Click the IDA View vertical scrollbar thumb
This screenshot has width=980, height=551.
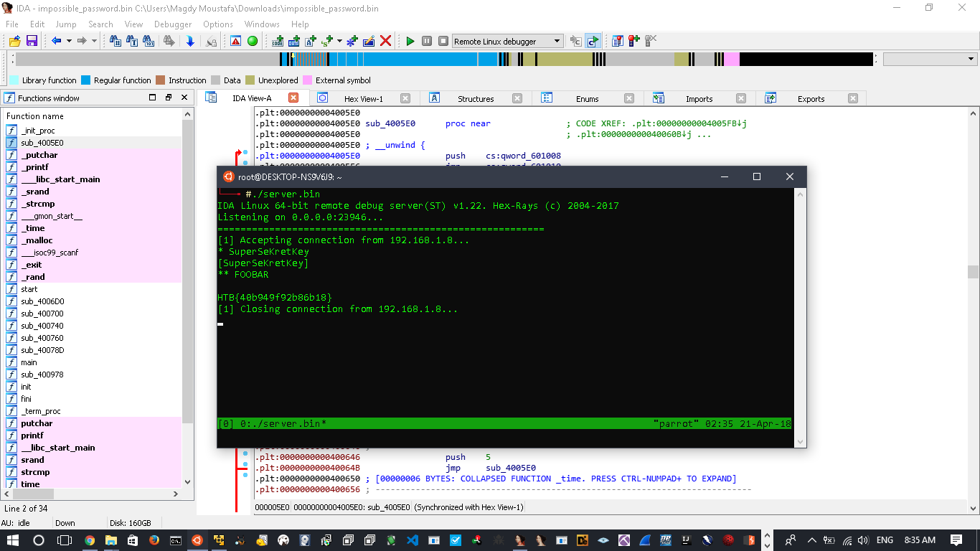click(x=973, y=272)
